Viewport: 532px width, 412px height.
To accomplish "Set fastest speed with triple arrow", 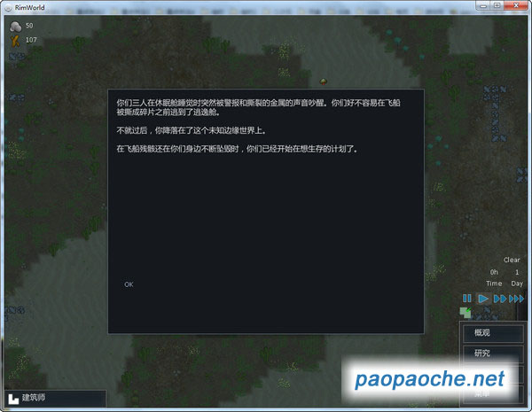I will pos(516,299).
